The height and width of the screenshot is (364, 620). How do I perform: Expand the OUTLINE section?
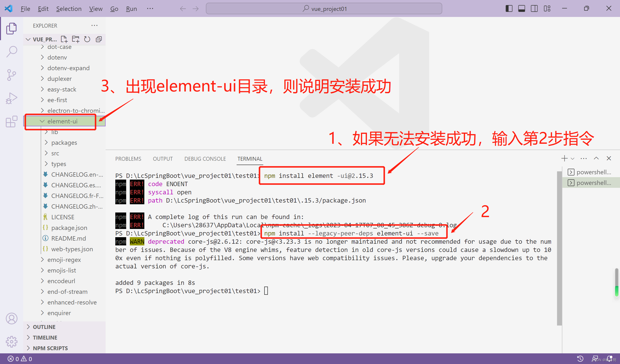coord(44,327)
